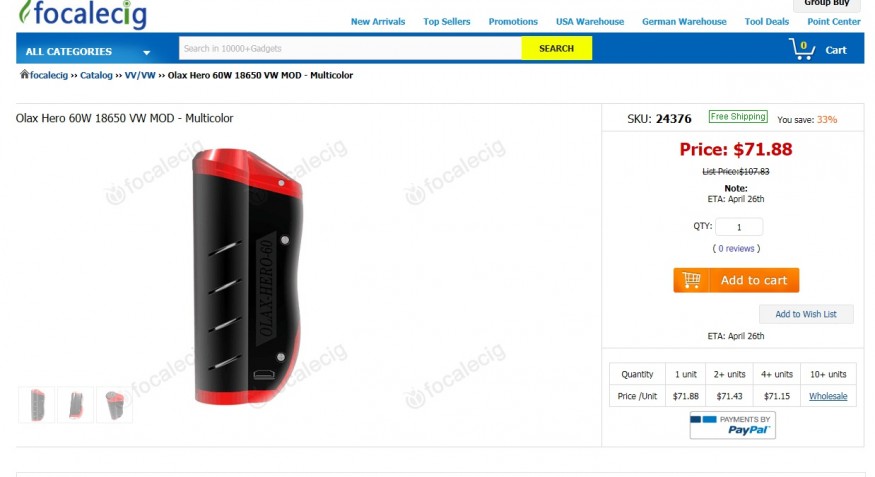Open the Tool Deals menu item

[x=767, y=22]
